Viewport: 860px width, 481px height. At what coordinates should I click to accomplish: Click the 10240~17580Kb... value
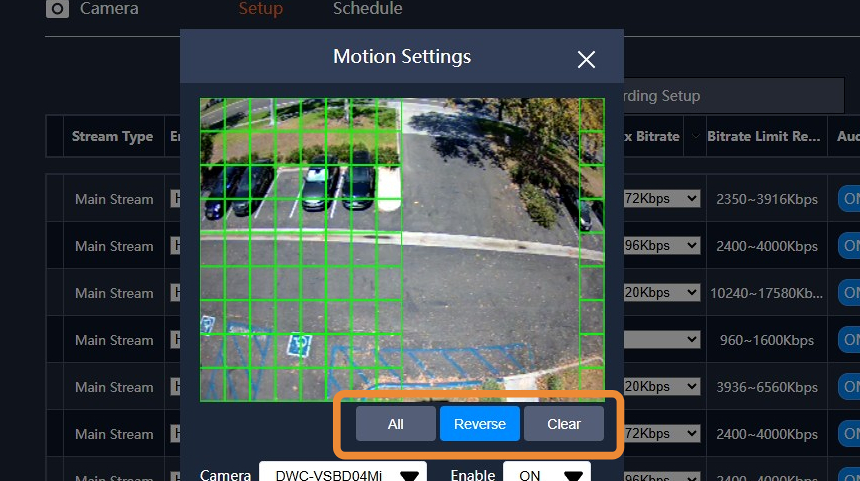[x=767, y=293]
